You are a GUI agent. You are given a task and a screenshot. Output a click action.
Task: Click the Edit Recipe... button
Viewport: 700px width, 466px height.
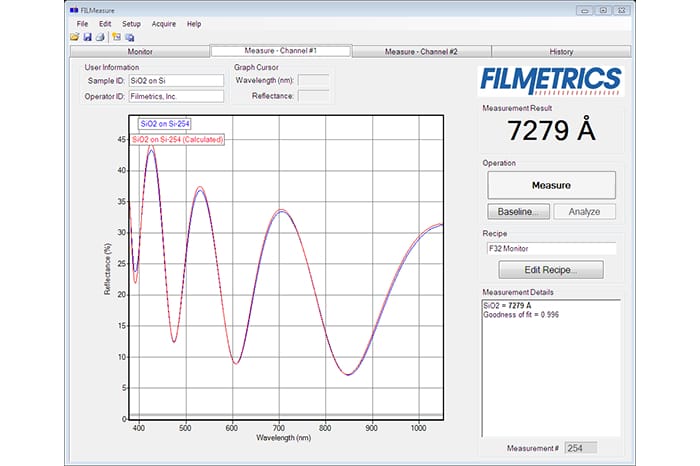(551, 269)
